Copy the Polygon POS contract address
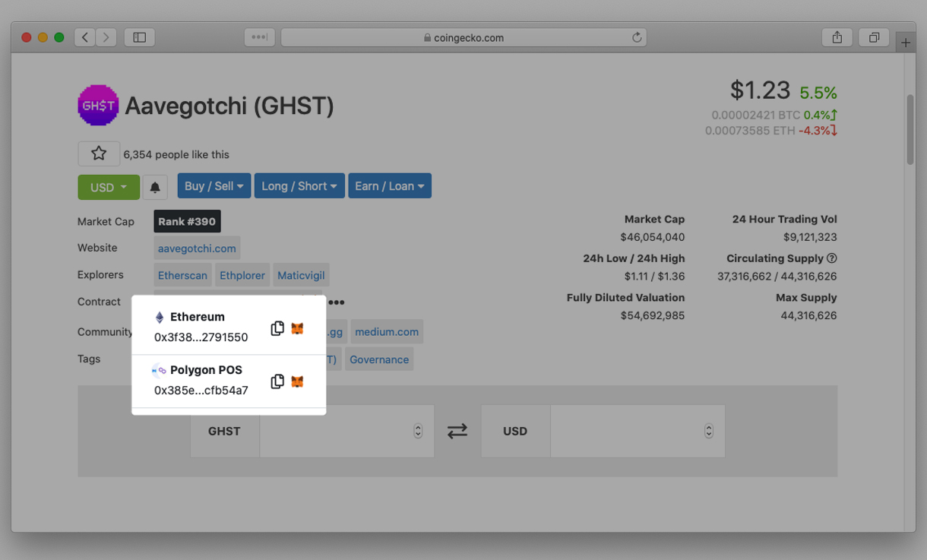The width and height of the screenshot is (927, 560). 277,381
